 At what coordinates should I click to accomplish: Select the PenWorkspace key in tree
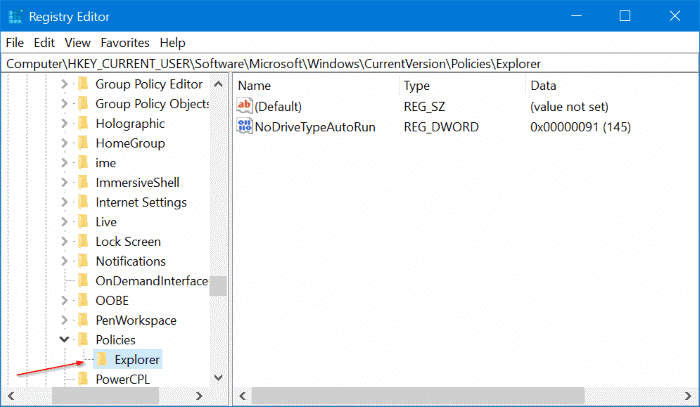click(x=135, y=320)
